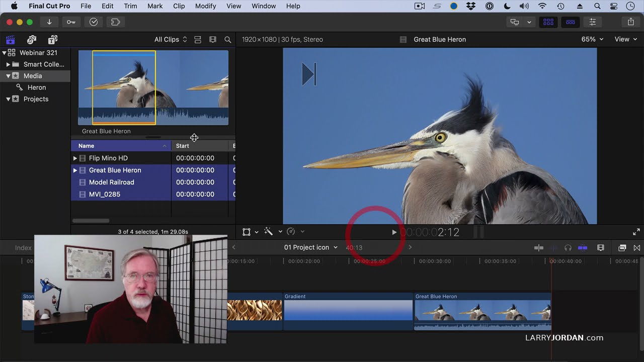Toggle audio skimming waveform icon
This screenshot has width=644, height=362.
pyautogui.click(x=554, y=248)
